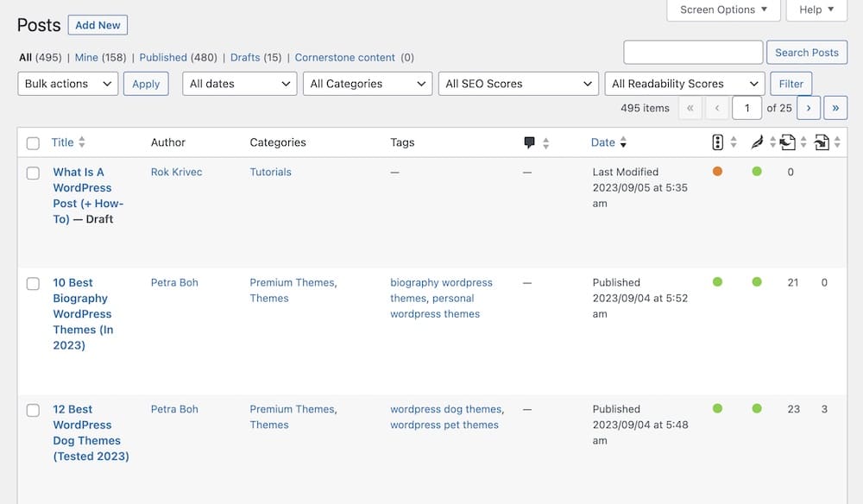Image resolution: width=863 pixels, height=504 pixels.
Task: Click author Rok Krivec
Action: 176,172
